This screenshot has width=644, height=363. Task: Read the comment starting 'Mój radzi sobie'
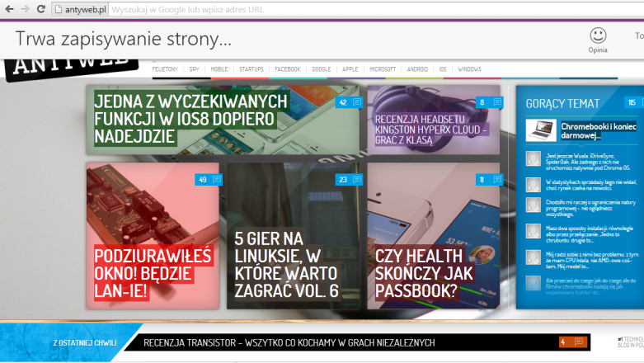point(592,260)
